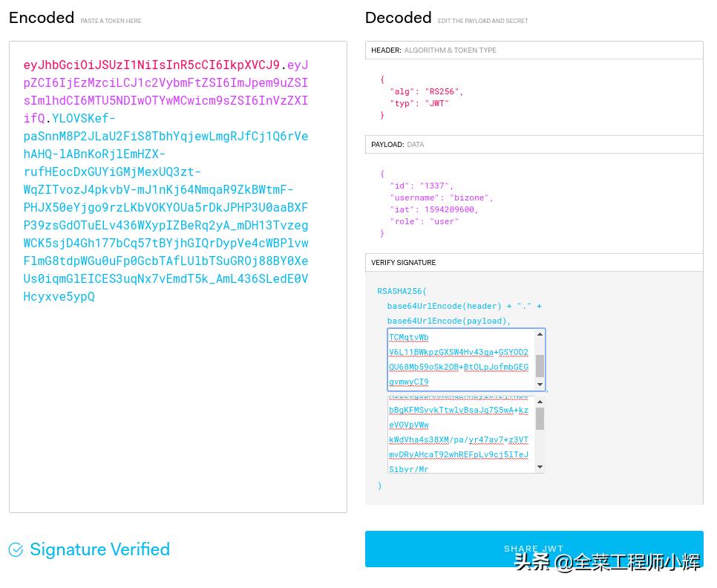This screenshot has height=588, width=717.
Task: Click the private key box scrollbar thumb
Action: 540,418
